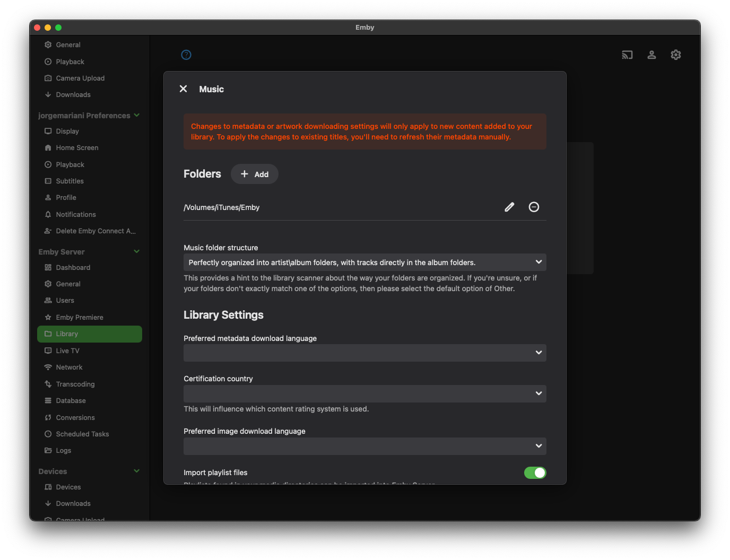Open Dashboard in the sidebar

tap(73, 268)
